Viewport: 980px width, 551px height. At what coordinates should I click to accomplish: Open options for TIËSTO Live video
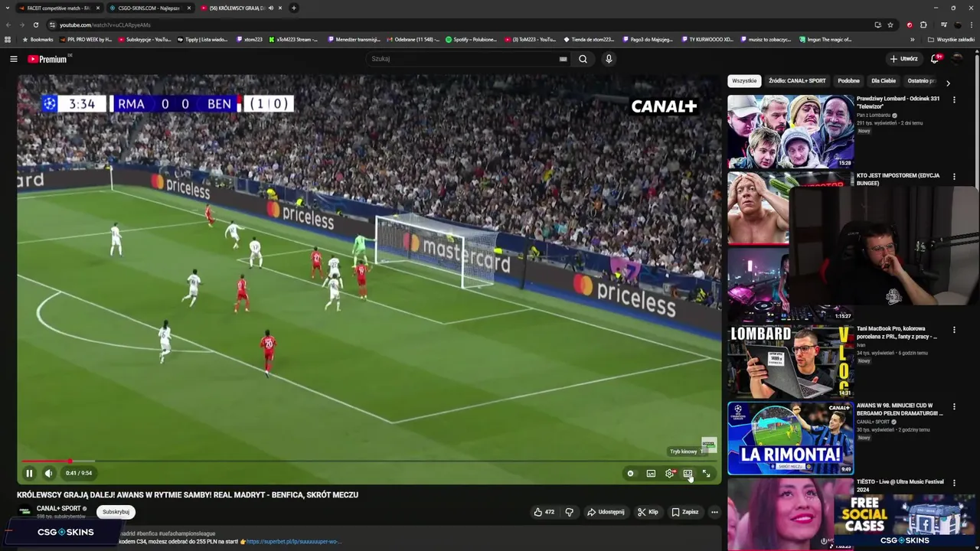954,483
